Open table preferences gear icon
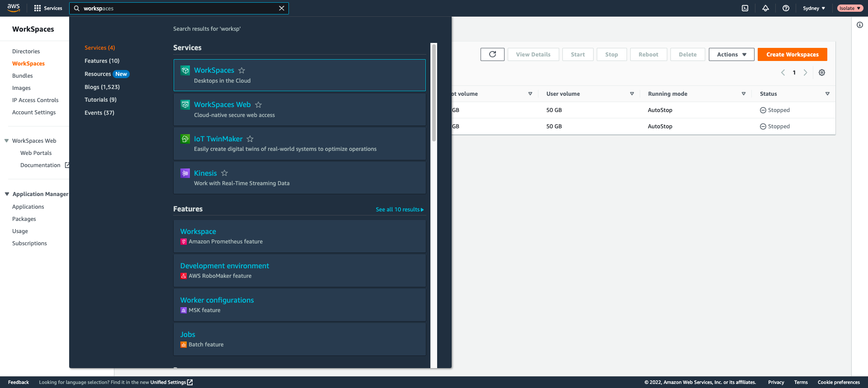 pyautogui.click(x=822, y=73)
